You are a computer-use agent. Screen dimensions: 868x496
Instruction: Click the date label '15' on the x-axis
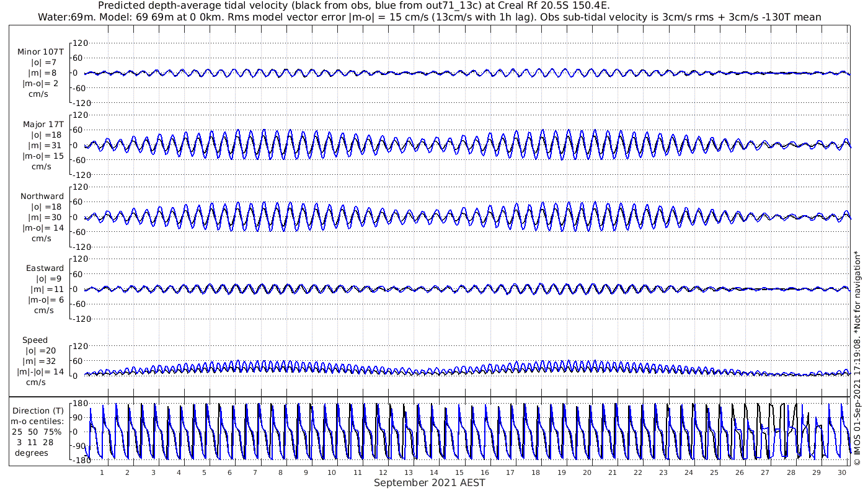tap(459, 472)
